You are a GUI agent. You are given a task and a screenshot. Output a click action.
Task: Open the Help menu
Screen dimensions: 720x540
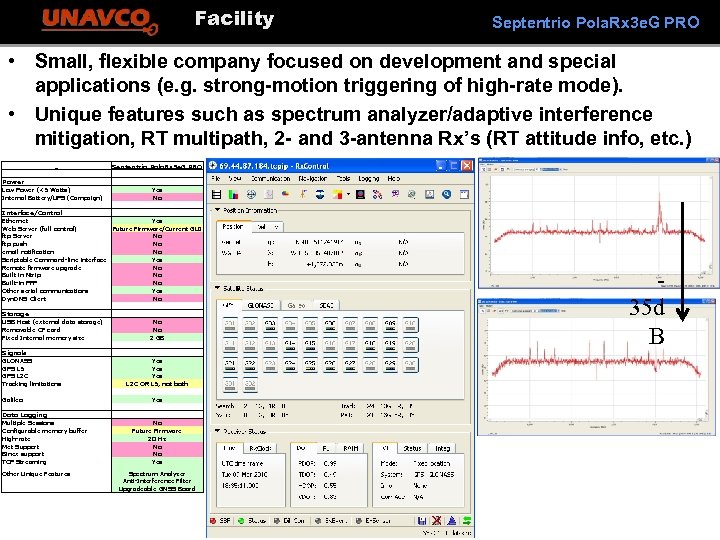click(x=394, y=178)
